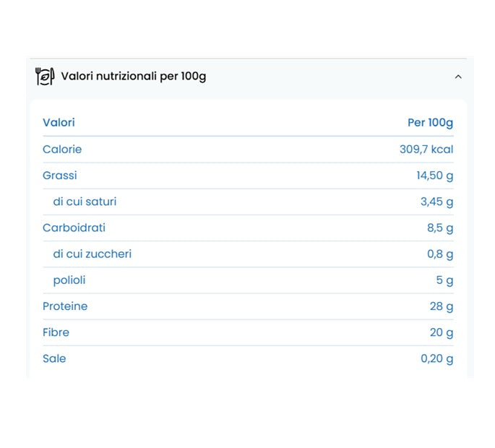Image resolution: width=495 pixels, height=448 pixels.
Task: Select the polioli row label
Action: tap(69, 280)
